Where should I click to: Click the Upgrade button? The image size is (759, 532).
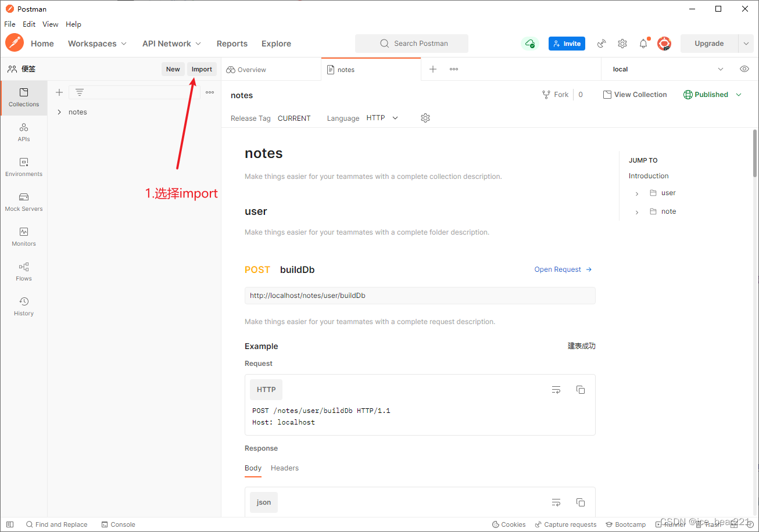[x=709, y=44]
